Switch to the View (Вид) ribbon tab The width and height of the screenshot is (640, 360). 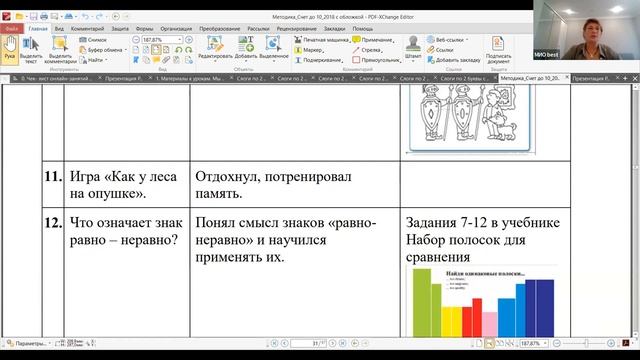[x=59, y=29]
